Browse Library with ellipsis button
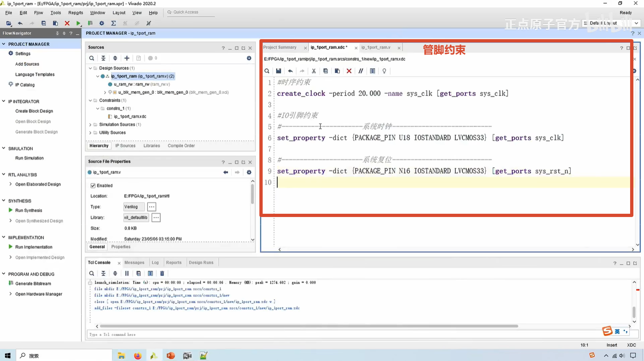The height and width of the screenshot is (361, 644). [156, 217]
